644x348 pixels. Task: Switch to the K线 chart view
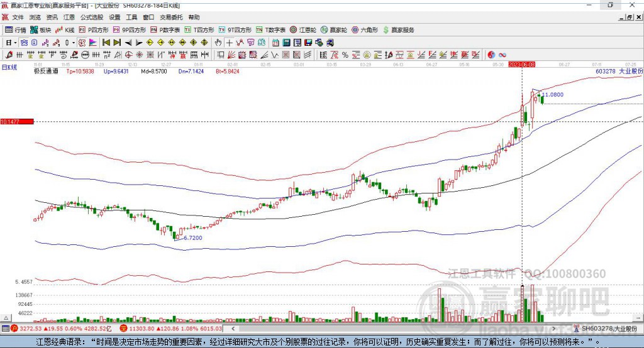point(65,30)
